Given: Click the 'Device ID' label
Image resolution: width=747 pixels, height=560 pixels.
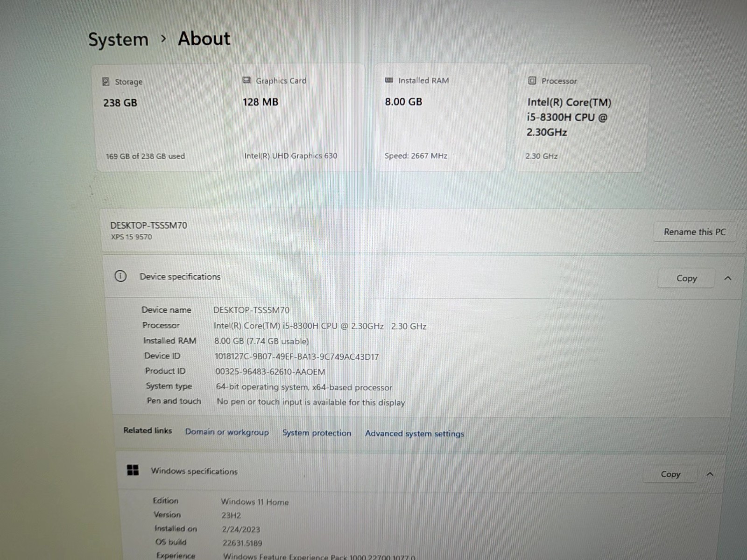Looking at the screenshot, I should coord(162,356).
